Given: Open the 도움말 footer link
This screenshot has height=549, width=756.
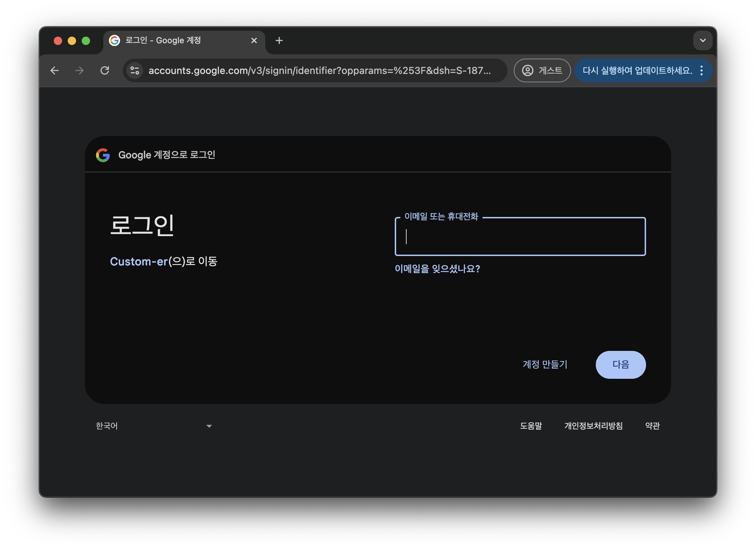Looking at the screenshot, I should (531, 426).
